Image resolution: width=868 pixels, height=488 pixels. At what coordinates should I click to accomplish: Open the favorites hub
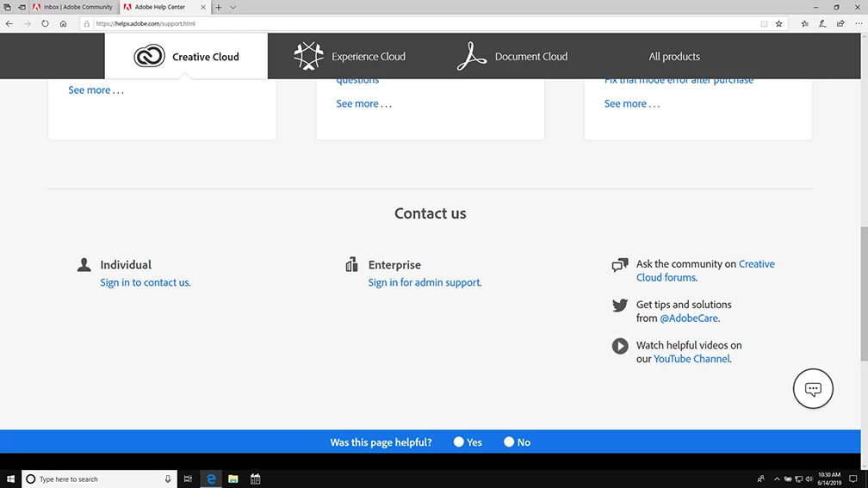pyautogui.click(x=805, y=24)
